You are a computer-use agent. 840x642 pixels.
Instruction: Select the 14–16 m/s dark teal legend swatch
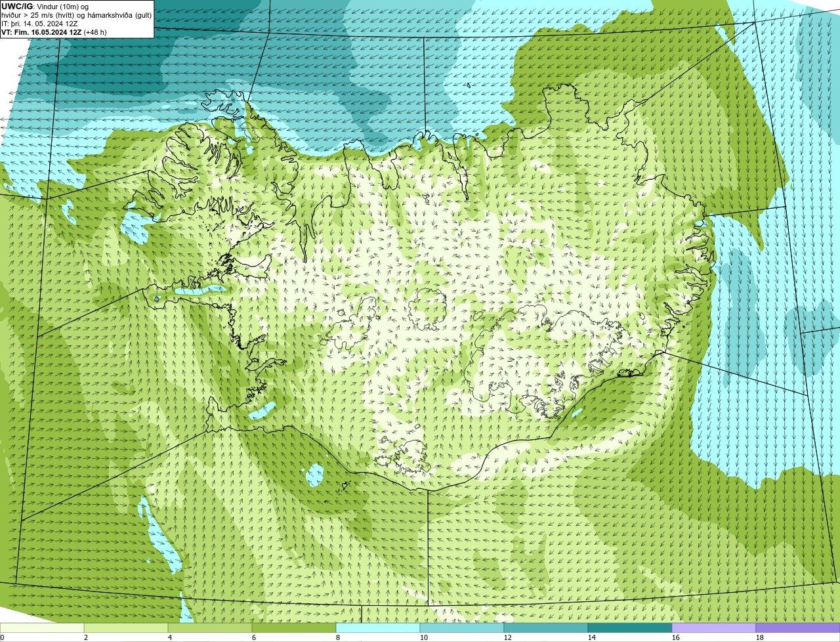pos(630,628)
